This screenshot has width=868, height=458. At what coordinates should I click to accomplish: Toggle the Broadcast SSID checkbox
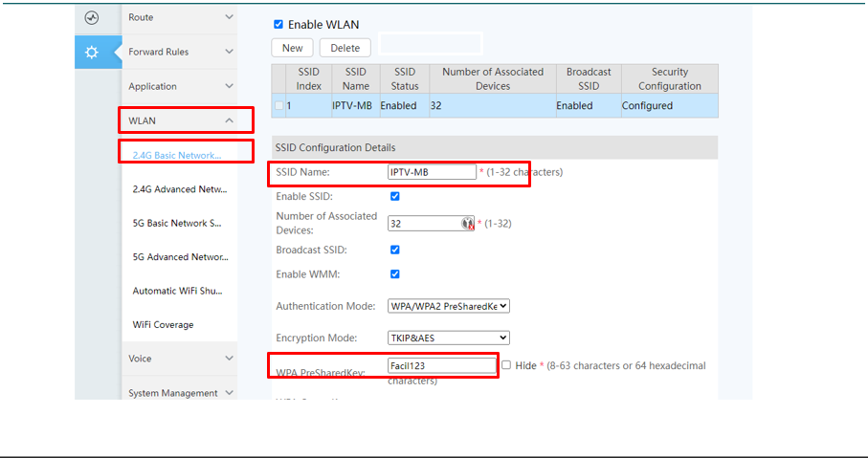[x=395, y=250]
